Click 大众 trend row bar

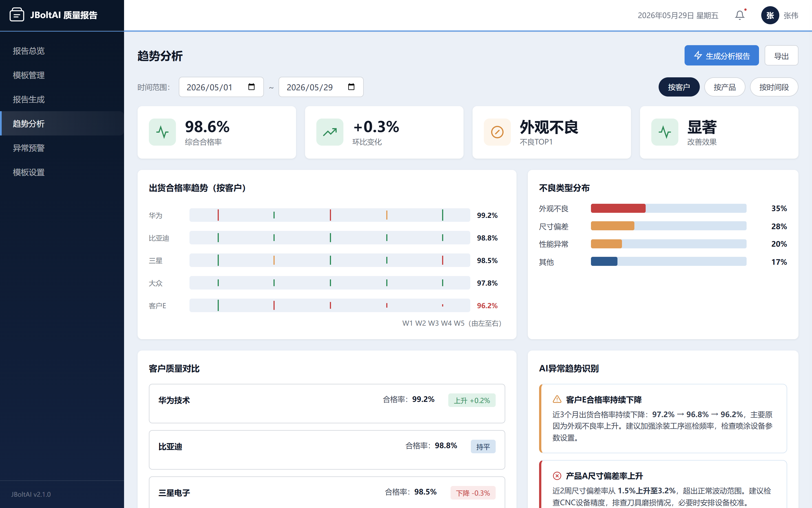(x=330, y=283)
